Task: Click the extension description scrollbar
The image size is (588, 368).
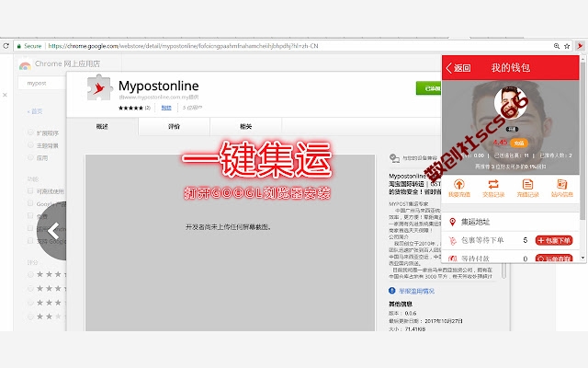Action: point(503,270)
